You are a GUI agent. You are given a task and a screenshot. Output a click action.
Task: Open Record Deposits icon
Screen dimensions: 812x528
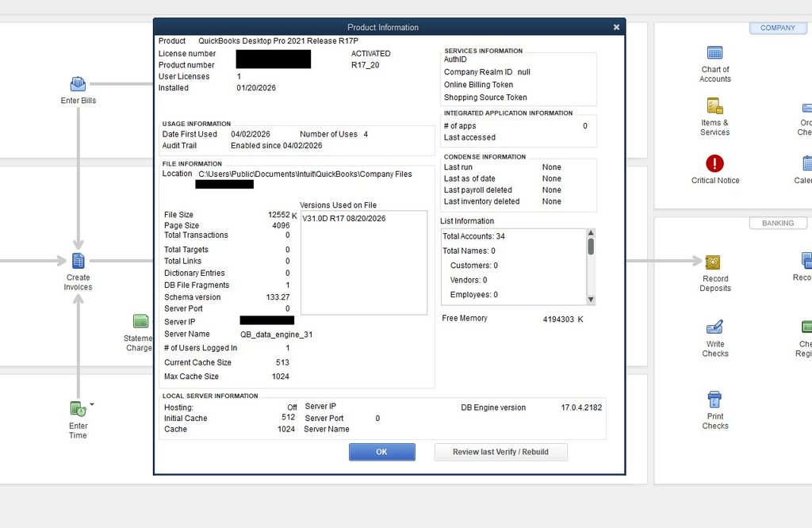click(x=713, y=262)
